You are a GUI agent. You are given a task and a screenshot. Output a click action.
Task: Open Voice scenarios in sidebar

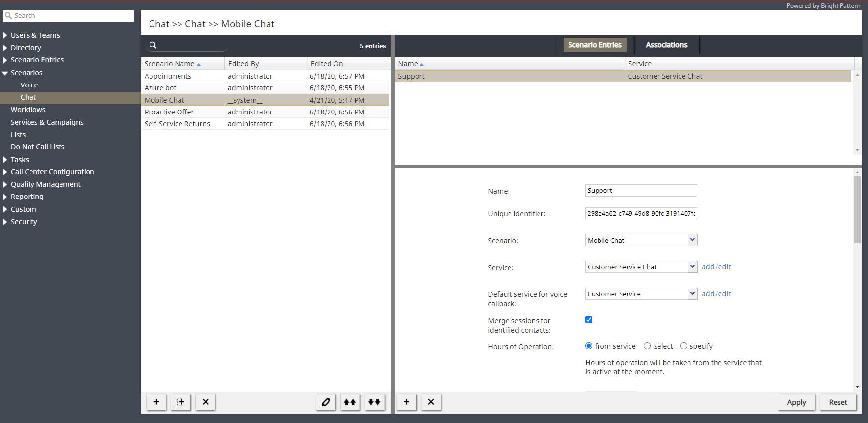(29, 85)
